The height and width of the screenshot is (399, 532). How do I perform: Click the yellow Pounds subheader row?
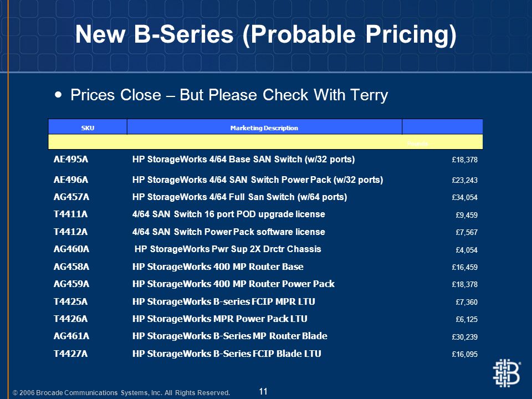tap(265, 142)
